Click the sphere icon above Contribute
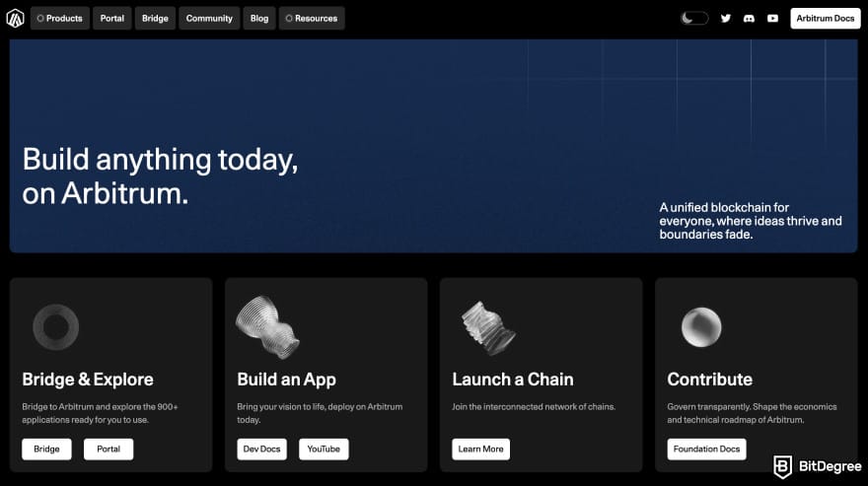868x486 pixels. coord(701,327)
